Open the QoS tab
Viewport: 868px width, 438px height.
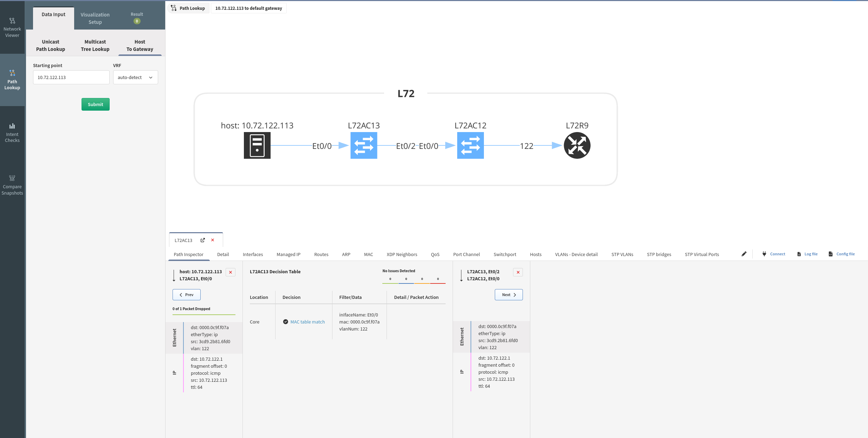(435, 254)
